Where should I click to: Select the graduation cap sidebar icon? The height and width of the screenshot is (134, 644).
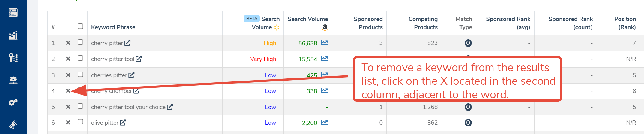click(x=13, y=80)
